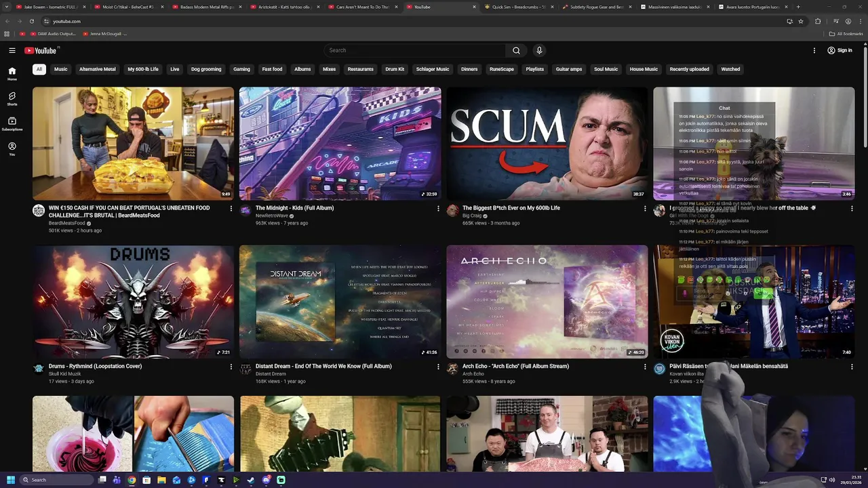Open Big Craig channel avatar
The image size is (868, 488).
[x=452, y=211]
